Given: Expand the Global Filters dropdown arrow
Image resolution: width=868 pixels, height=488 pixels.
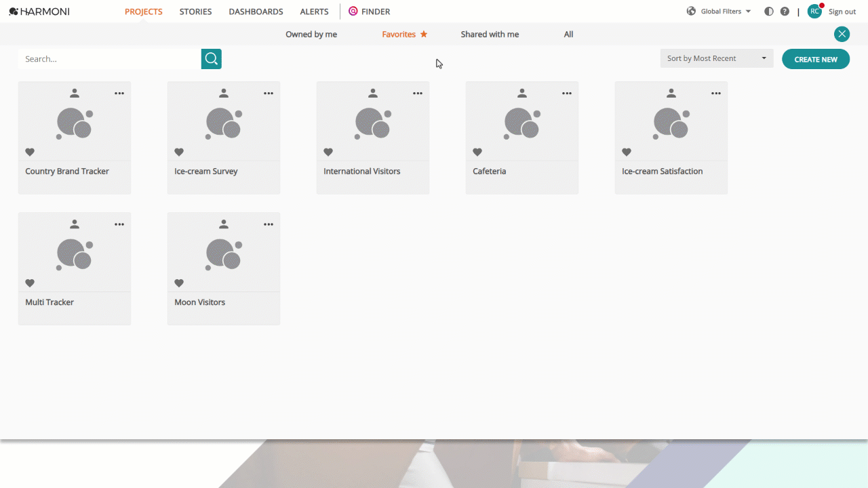Looking at the screenshot, I should click(748, 12).
